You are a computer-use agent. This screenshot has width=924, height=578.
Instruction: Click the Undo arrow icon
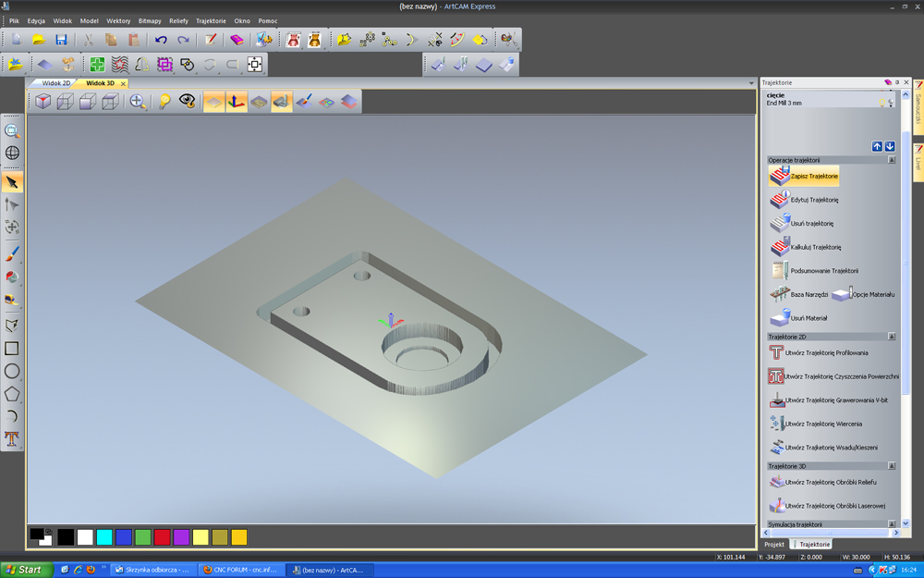pos(161,40)
